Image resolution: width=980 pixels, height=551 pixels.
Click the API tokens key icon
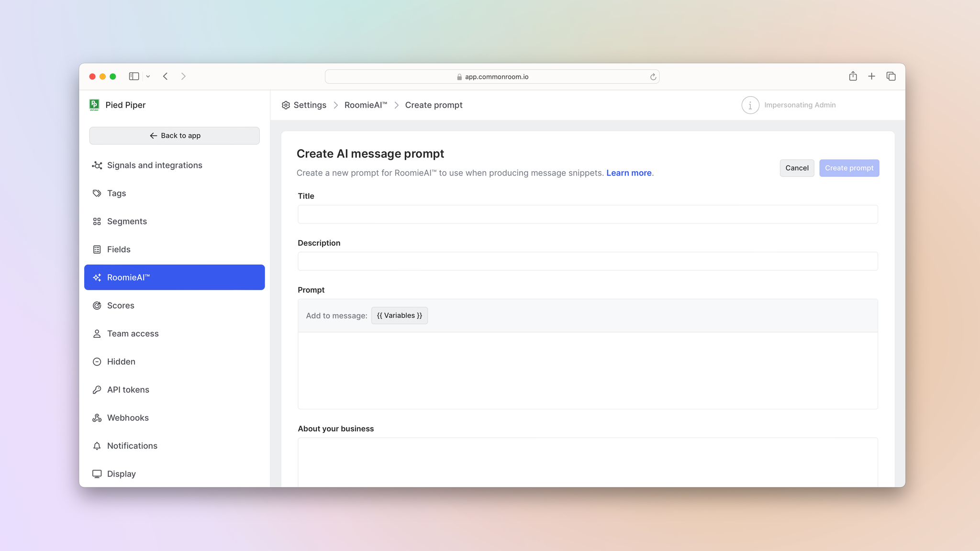click(x=97, y=390)
